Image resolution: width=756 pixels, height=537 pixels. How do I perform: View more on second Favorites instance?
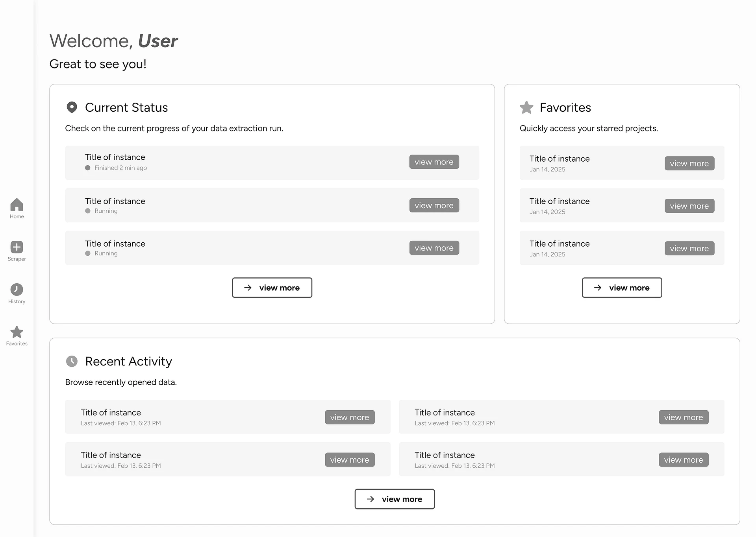coord(689,206)
